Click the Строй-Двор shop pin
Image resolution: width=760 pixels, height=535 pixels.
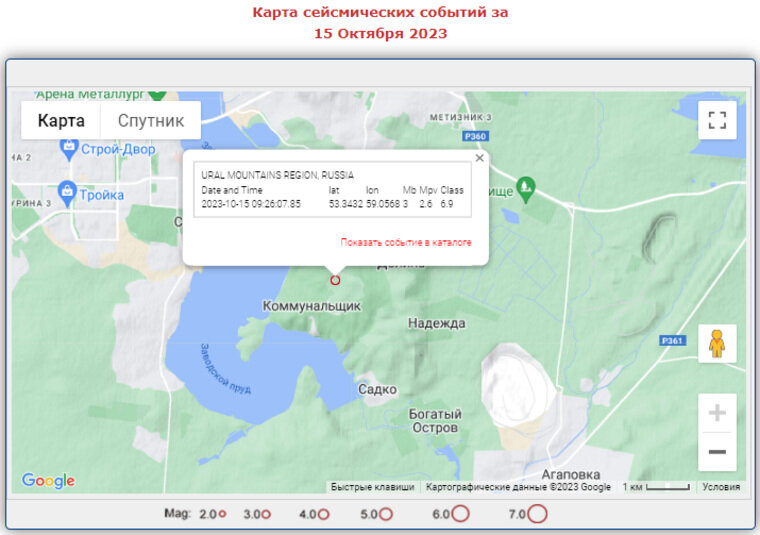point(69,149)
